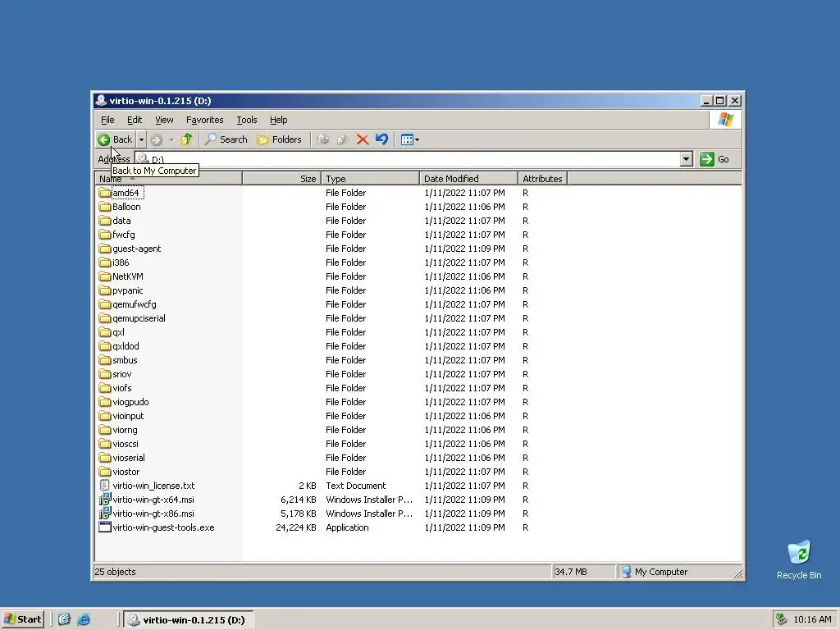Select the vioserial folder name

point(129,458)
